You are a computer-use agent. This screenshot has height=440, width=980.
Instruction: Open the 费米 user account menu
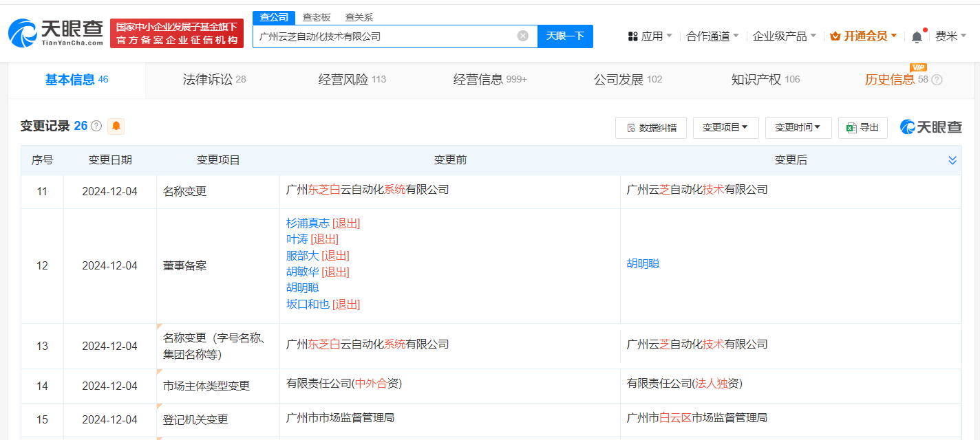(x=950, y=36)
